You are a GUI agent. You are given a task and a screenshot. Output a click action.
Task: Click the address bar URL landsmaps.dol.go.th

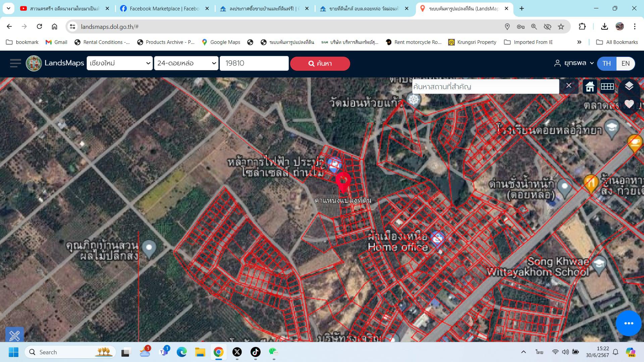point(110,27)
